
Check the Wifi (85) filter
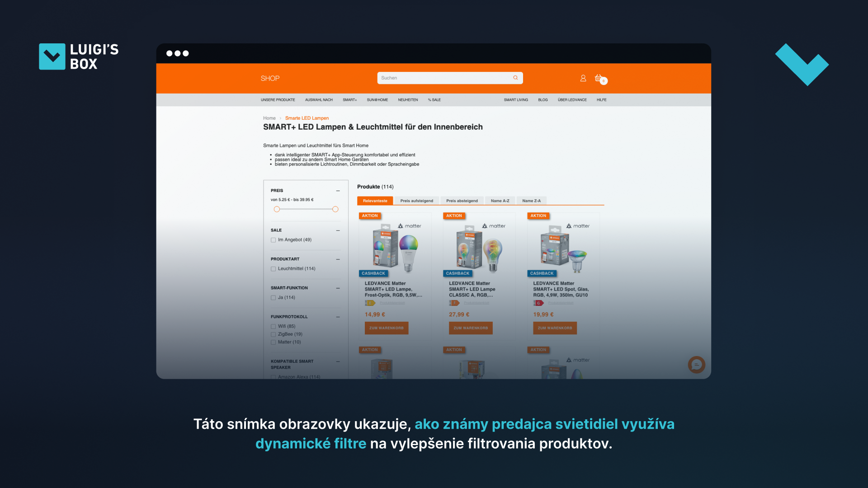(x=273, y=326)
